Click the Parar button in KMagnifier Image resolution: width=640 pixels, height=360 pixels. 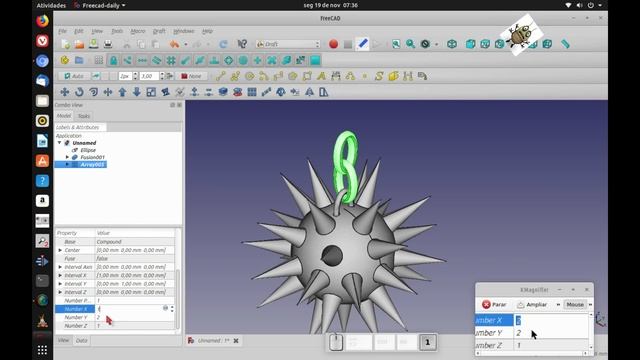point(494,304)
